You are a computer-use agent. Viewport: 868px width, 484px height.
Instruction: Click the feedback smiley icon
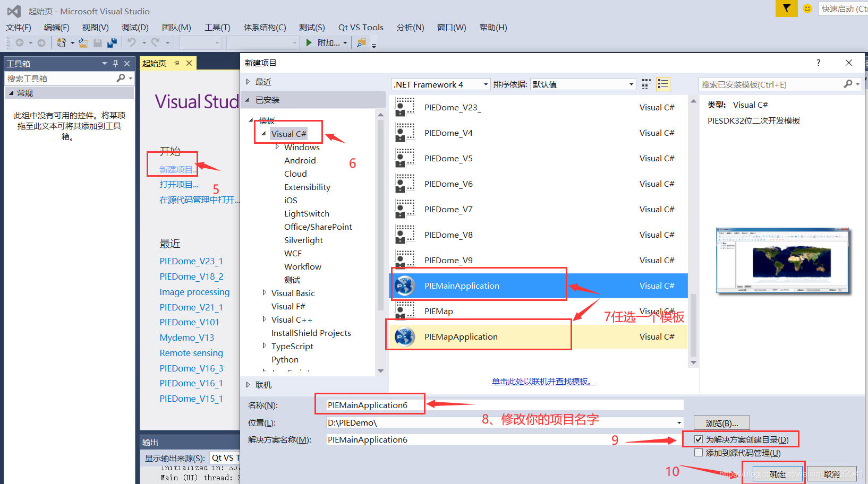807,8
